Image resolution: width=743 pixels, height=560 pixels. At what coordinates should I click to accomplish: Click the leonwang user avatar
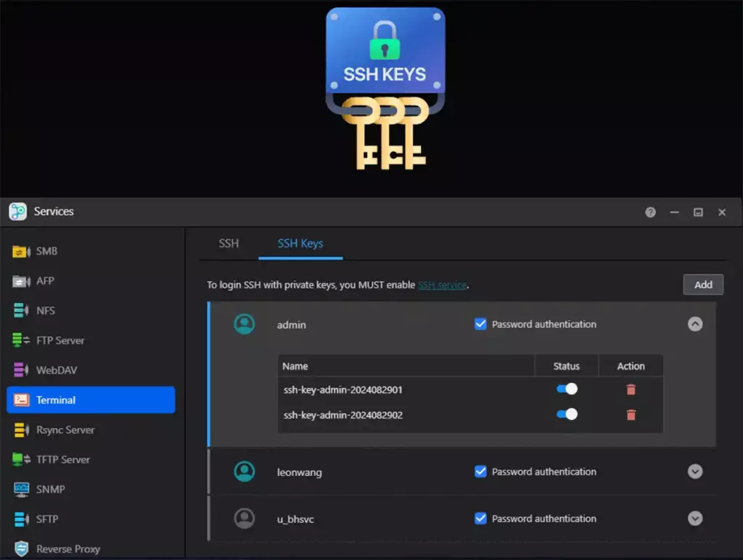click(245, 472)
